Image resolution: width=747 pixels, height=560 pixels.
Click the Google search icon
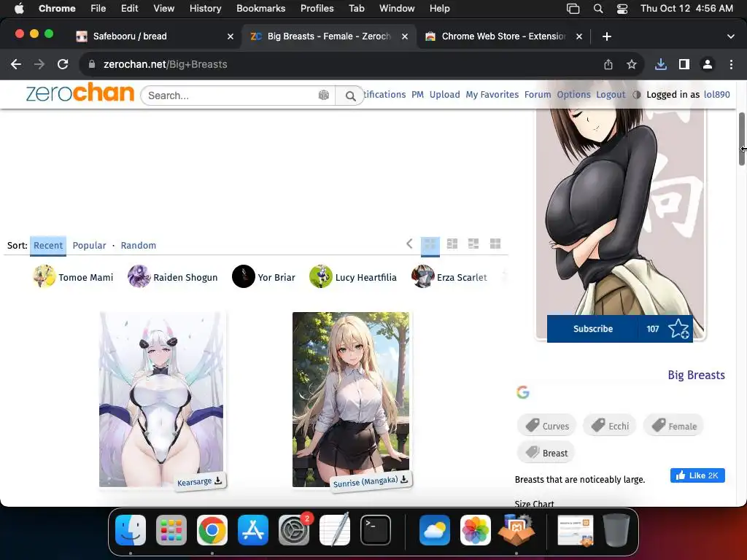(522, 392)
